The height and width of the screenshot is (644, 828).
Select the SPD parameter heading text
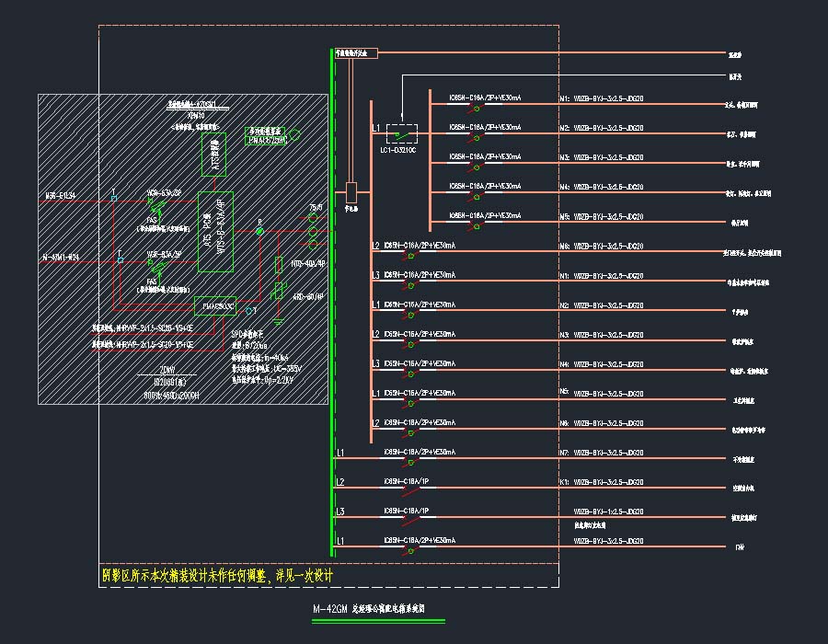pyautogui.click(x=247, y=334)
